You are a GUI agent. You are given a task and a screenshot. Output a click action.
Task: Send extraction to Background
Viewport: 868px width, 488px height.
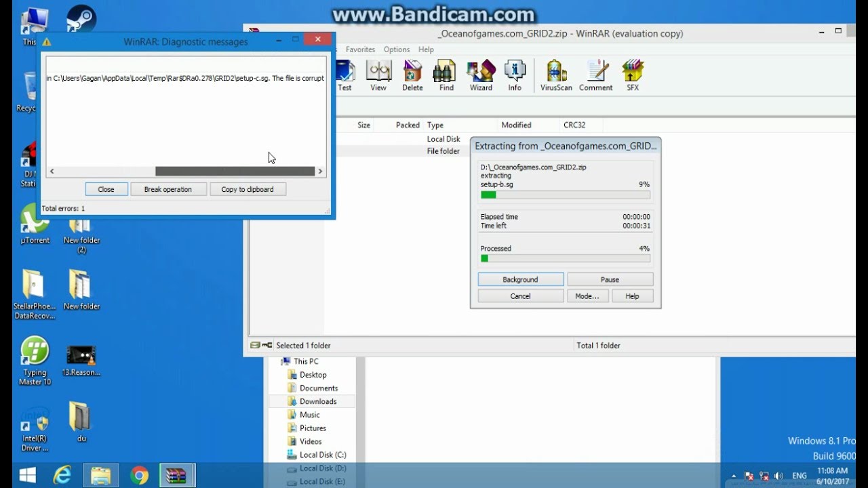coord(521,279)
